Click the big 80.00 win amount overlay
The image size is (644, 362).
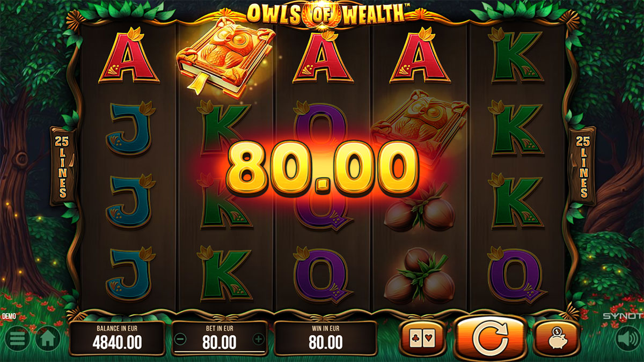click(x=323, y=169)
